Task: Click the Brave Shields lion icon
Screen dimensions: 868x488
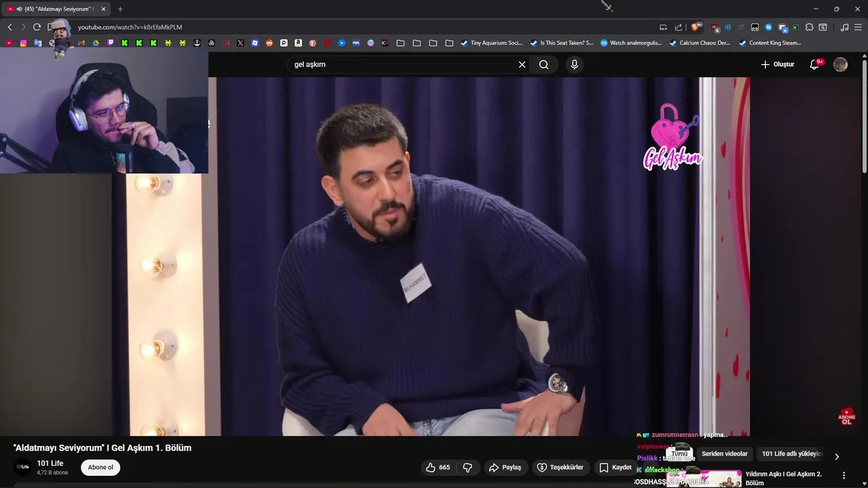Action: [695, 27]
